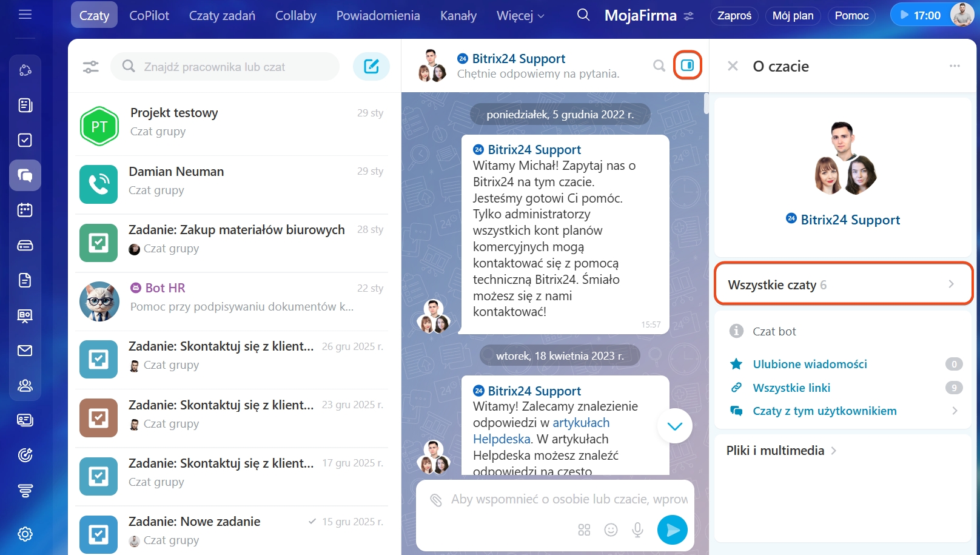Image resolution: width=980 pixels, height=555 pixels.
Task: Open the Kanały tab
Action: pos(458,16)
